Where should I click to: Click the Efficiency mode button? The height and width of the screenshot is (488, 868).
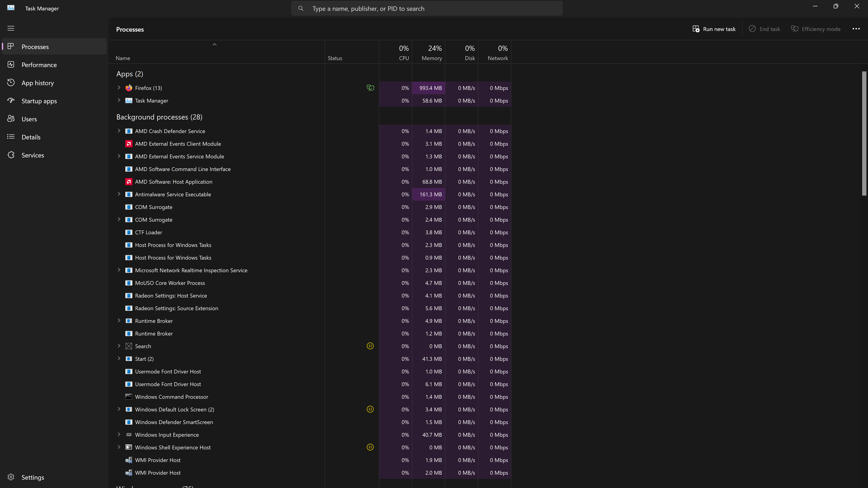click(x=816, y=29)
